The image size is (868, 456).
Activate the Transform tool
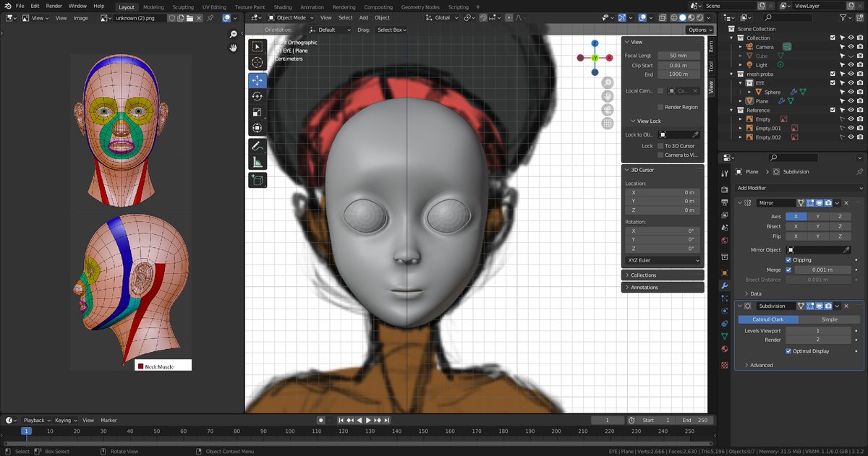(258, 129)
